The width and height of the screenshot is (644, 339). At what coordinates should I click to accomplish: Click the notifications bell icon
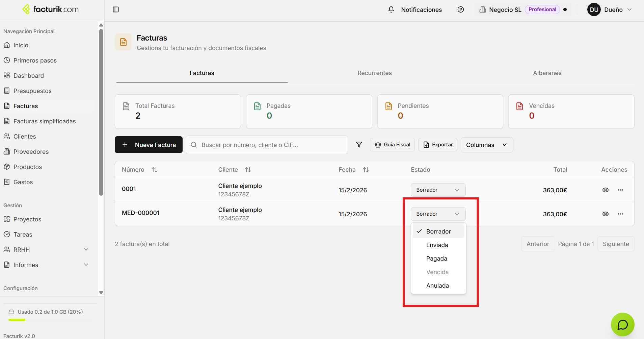[x=391, y=9]
